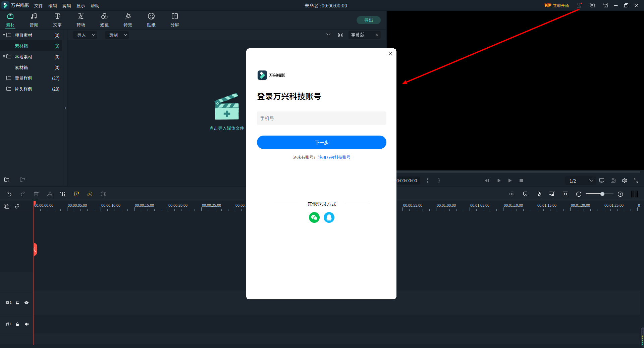
Task: Open the user account icon in title bar
Action: tap(579, 5)
